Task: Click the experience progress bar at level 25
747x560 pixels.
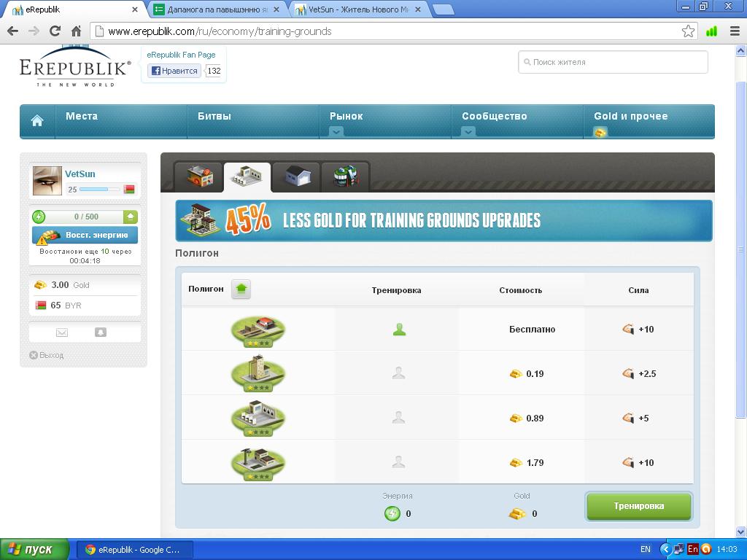Action: [x=99, y=190]
